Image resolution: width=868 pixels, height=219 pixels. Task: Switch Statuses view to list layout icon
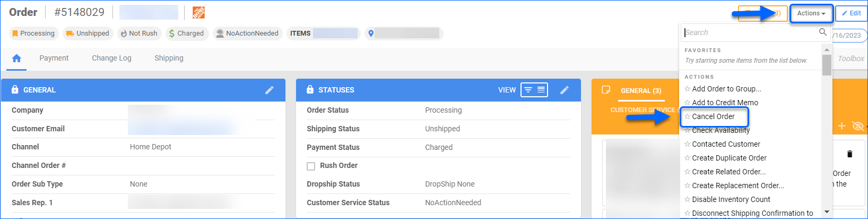pos(541,90)
